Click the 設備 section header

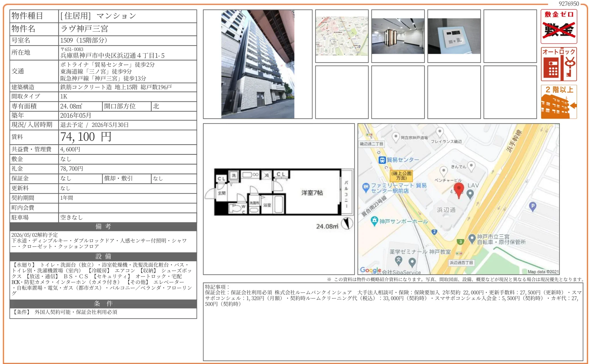[103, 256]
